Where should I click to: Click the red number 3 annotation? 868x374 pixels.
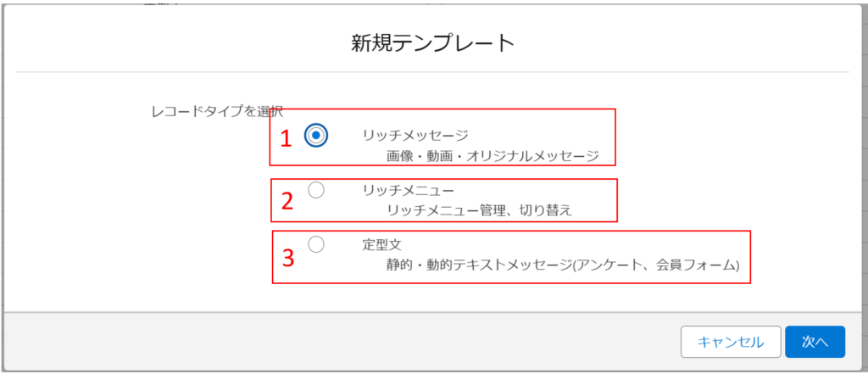288,257
